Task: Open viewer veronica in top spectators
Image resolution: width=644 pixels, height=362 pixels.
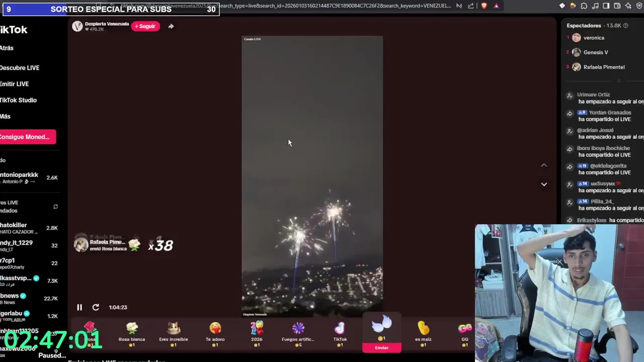Action: 594,38
